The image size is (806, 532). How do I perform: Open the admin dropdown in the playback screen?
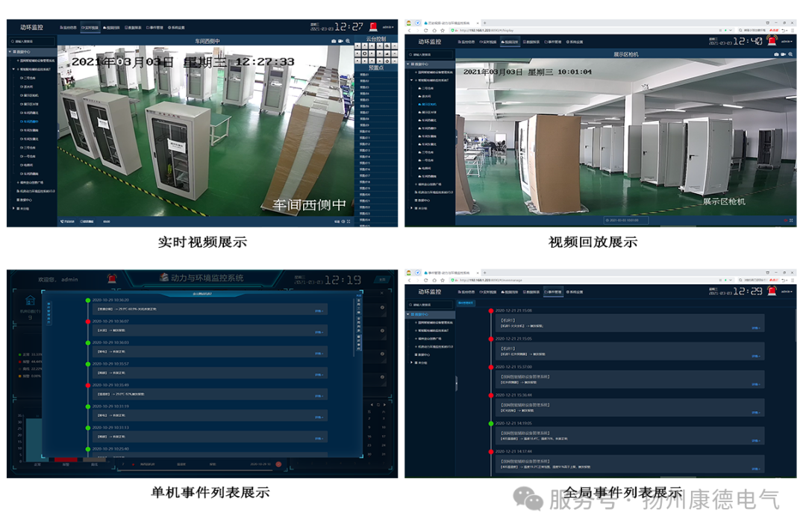point(787,41)
